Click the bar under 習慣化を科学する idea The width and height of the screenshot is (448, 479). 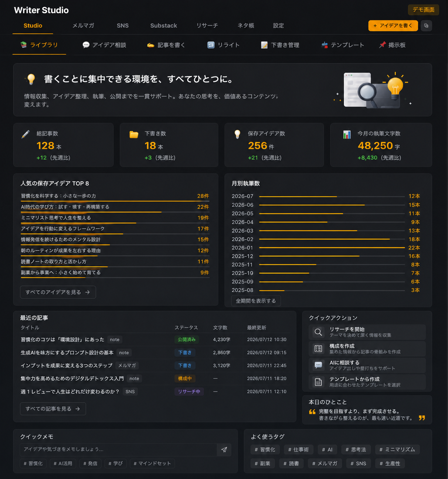(x=115, y=201)
